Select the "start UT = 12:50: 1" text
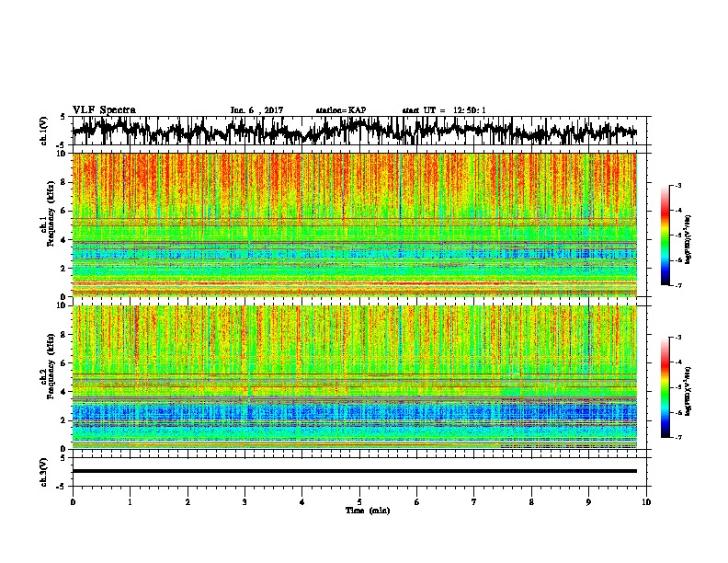The width and height of the screenshot is (728, 563). tap(444, 110)
